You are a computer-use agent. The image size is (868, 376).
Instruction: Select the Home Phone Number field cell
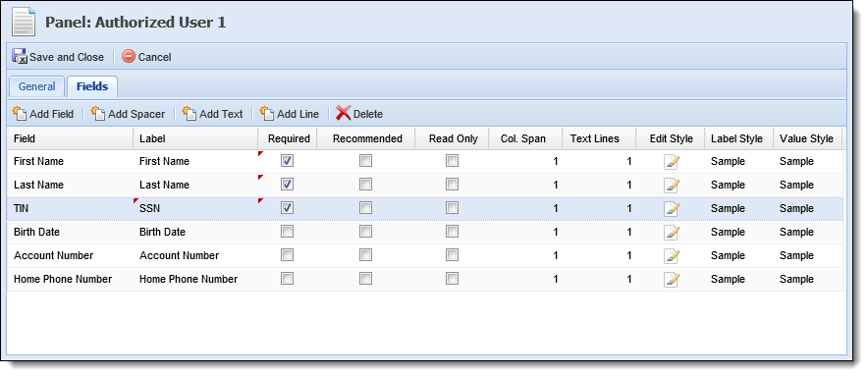click(x=70, y=279)
